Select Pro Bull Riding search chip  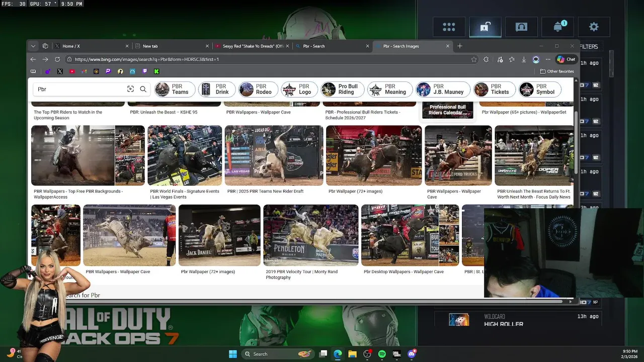[x=343, y=89]
